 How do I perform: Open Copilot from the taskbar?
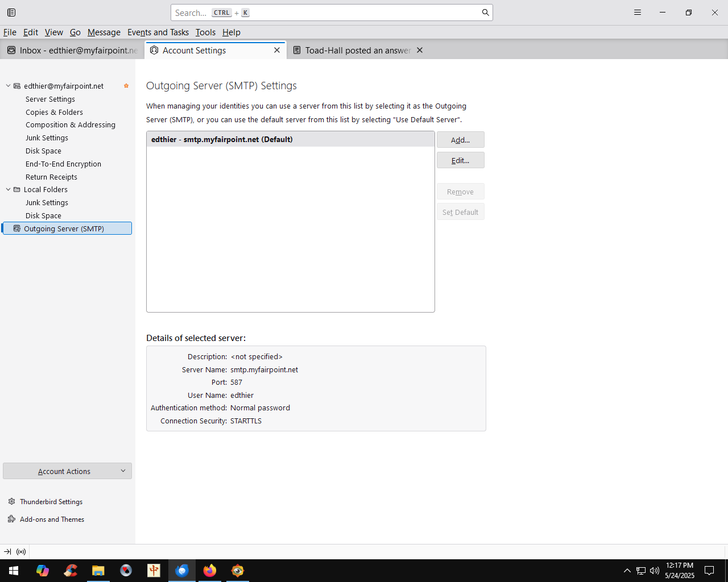(42, 571)
